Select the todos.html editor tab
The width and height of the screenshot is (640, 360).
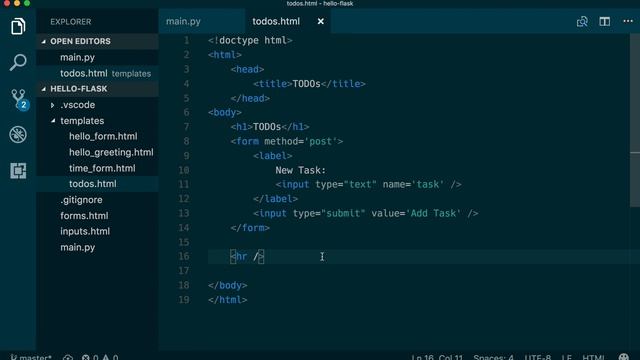276,21
